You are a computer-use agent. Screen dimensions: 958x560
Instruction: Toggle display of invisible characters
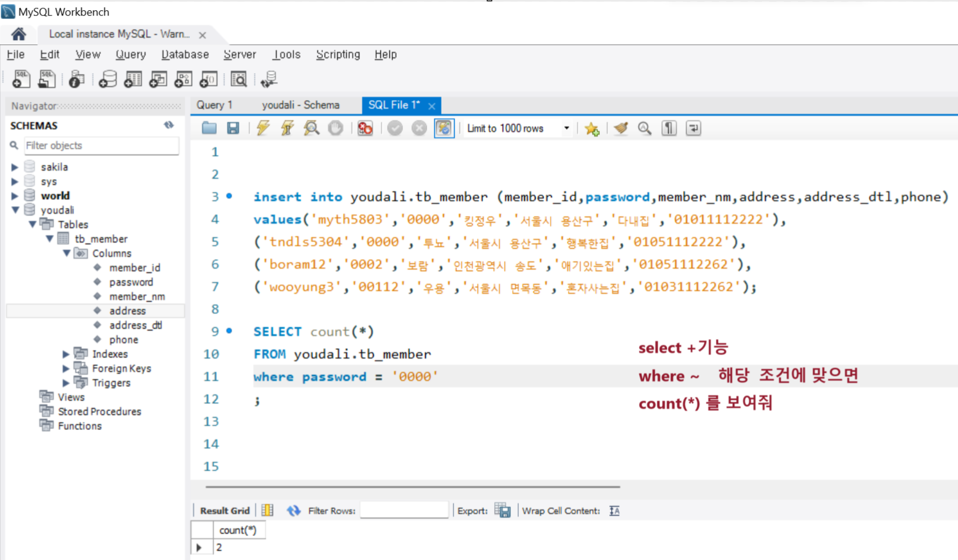pyautogui.click(x=669, y=128)
